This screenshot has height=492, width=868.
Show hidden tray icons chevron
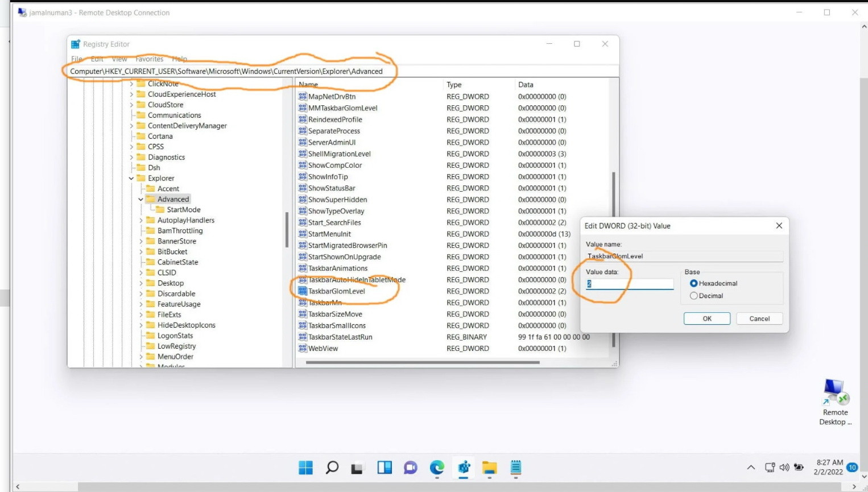(751, 468)
